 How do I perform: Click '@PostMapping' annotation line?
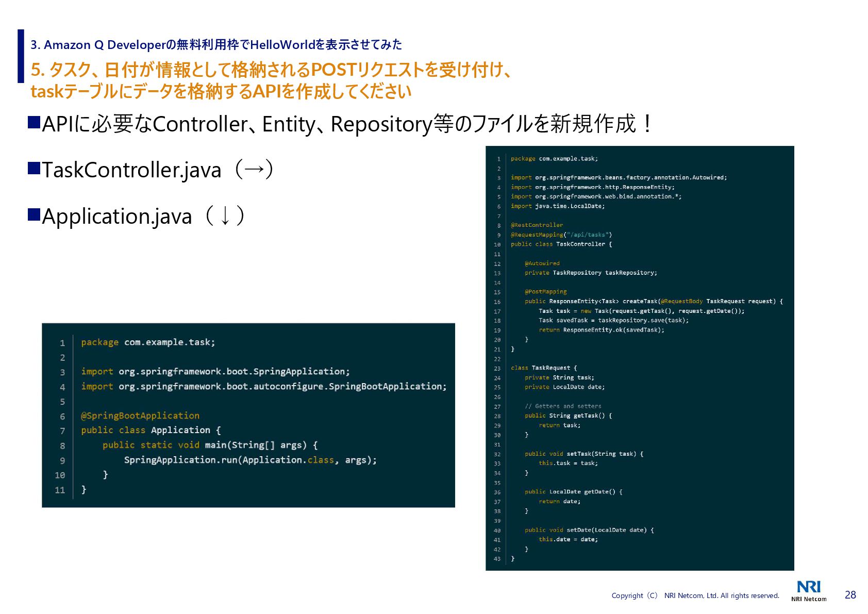coord(546,292)
